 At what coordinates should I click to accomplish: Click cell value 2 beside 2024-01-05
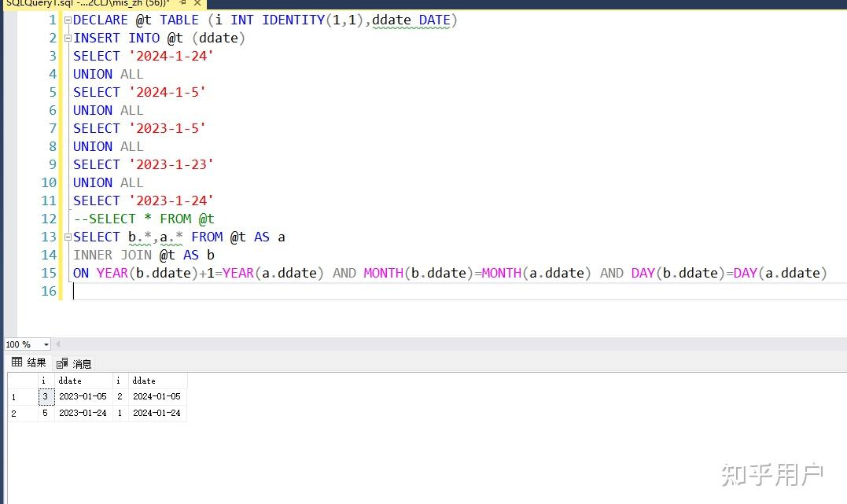[120, 396]
